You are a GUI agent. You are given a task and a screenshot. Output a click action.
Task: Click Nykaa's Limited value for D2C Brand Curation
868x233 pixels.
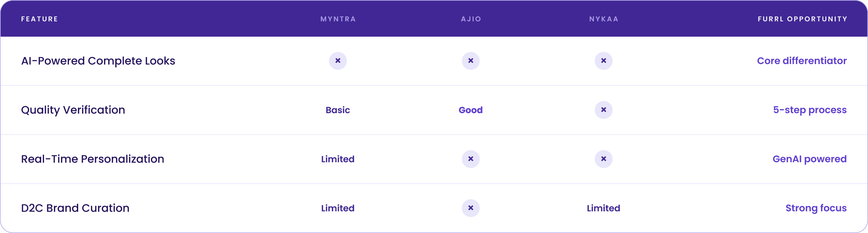tap(603, 208)
